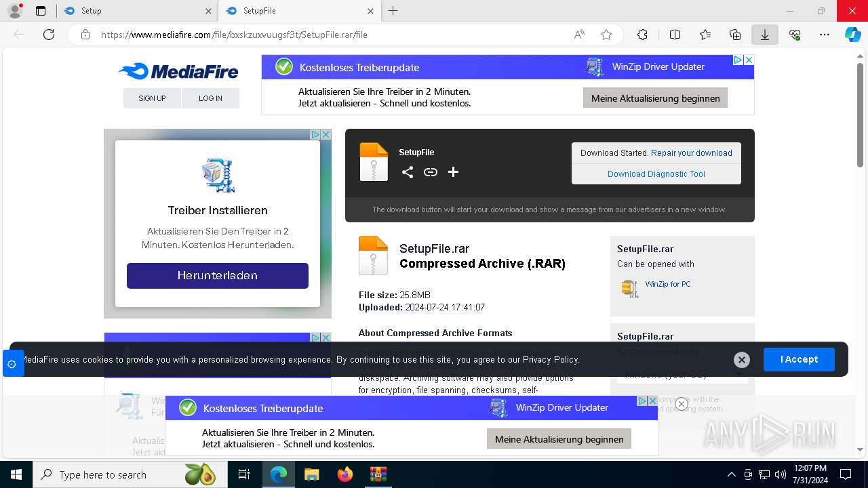Close the bottom floating ad
This screenshot has width=868, height=488.
682,404
